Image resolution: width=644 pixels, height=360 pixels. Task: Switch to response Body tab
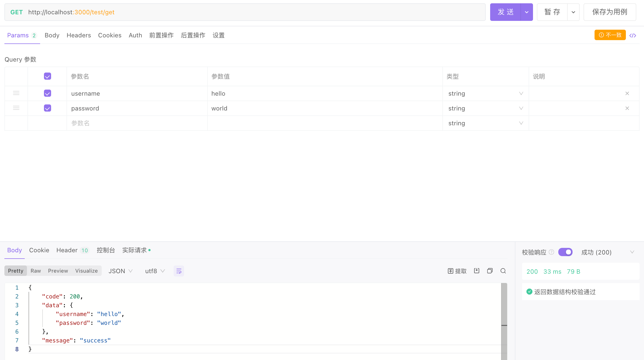pos(14,250)
